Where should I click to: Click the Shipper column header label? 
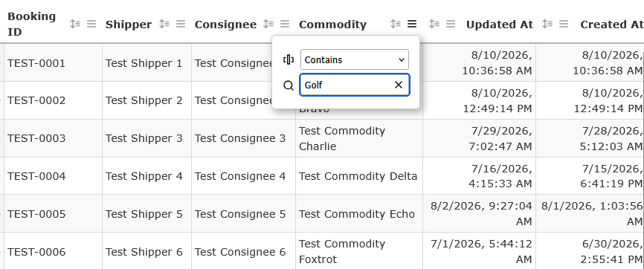point(129,25)
